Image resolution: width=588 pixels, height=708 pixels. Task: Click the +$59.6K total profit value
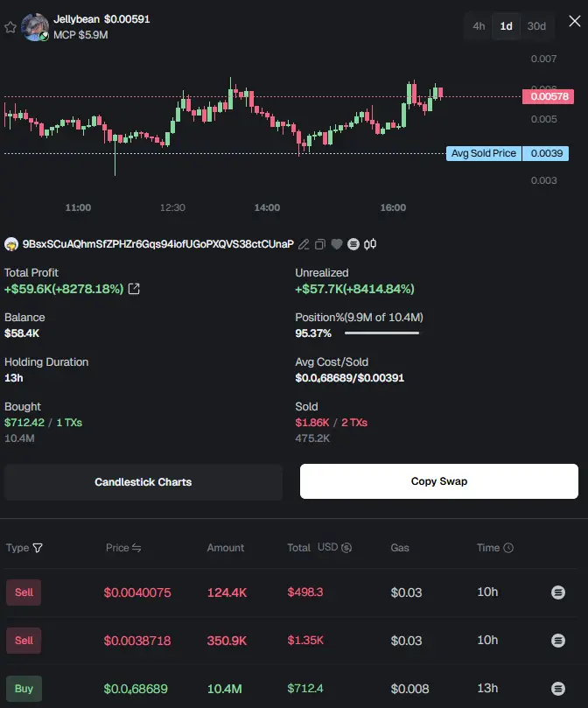coord(64,289)
